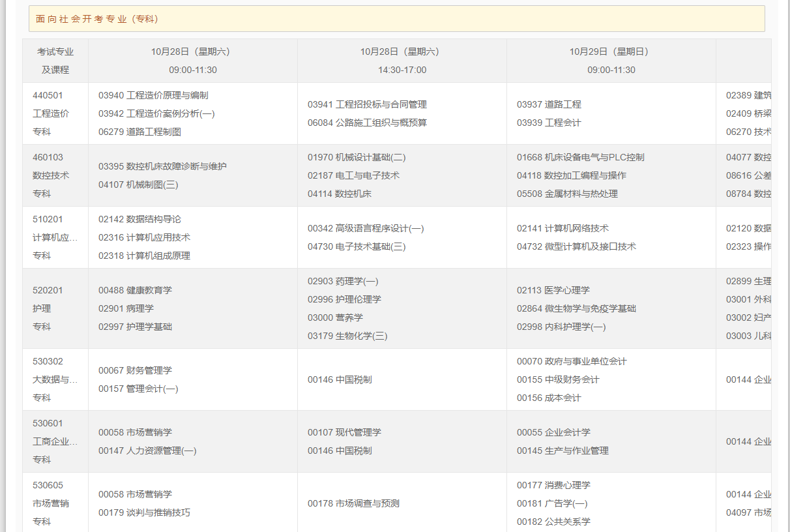The width and height of the screenshot is (790, 532).
Task: Click the 460103 数控技术 major cell
Action: (51, 175)
